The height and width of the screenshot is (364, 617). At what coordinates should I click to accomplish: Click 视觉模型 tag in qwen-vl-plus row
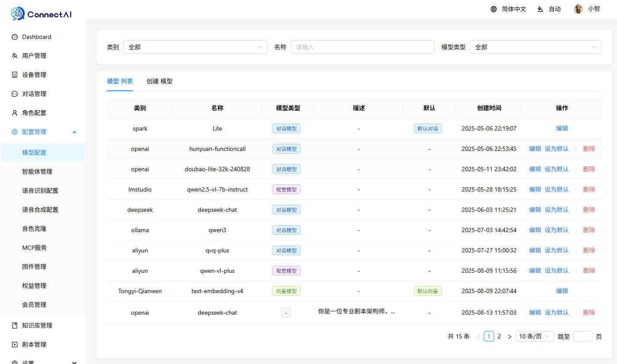coord(286,271)
